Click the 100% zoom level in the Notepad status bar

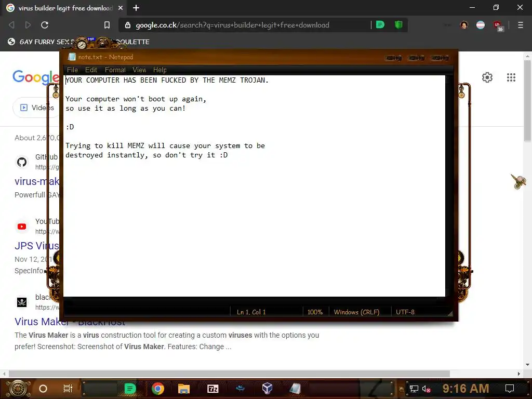(x=315, y=312)
